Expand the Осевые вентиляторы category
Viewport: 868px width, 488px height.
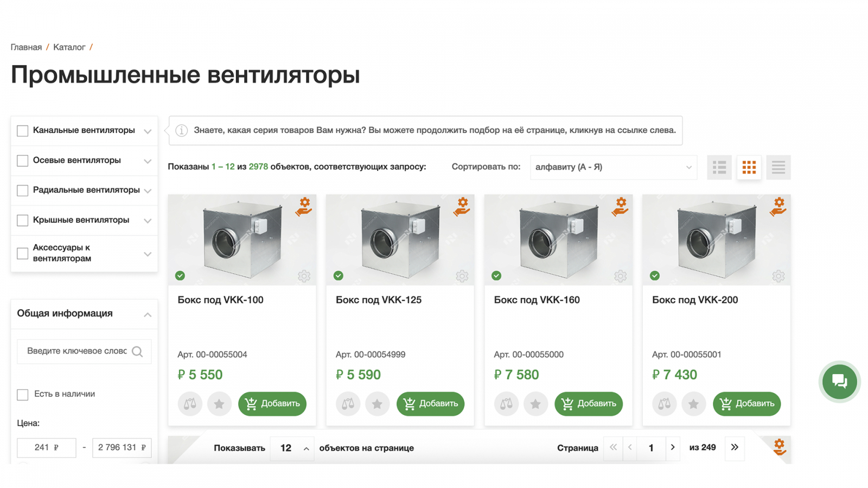pos(148,161)
